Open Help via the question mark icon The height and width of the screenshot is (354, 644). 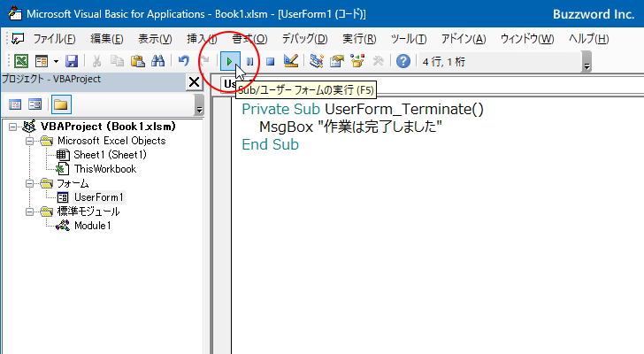(x=403, y=62)
